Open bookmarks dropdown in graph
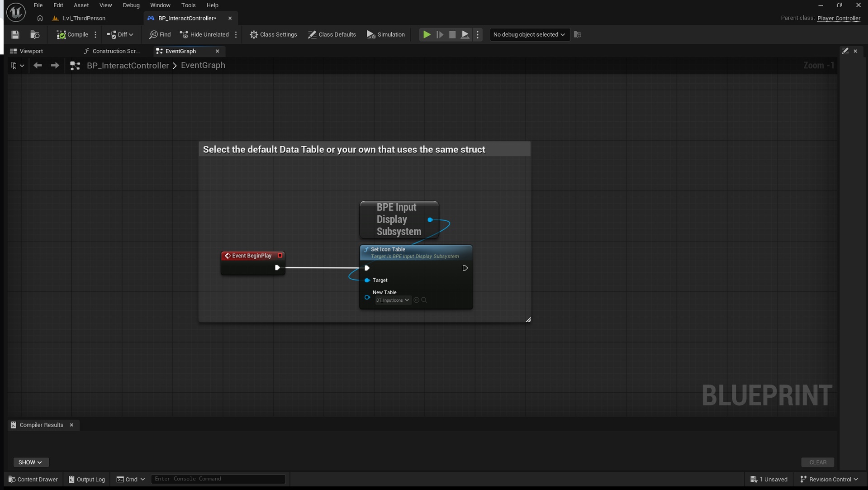868x490 pixels. coord(17,66)
